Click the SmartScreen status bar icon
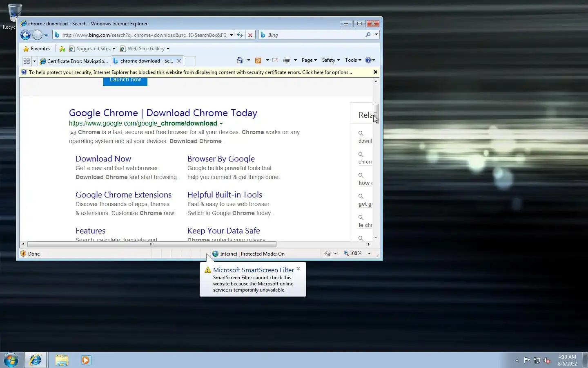Screen dimensions: 588x368 pyautogui.click(x=327, y=254)
